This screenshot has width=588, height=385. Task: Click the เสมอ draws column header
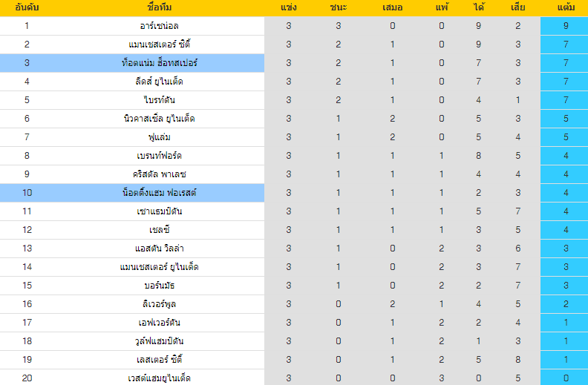click(392, 7)
